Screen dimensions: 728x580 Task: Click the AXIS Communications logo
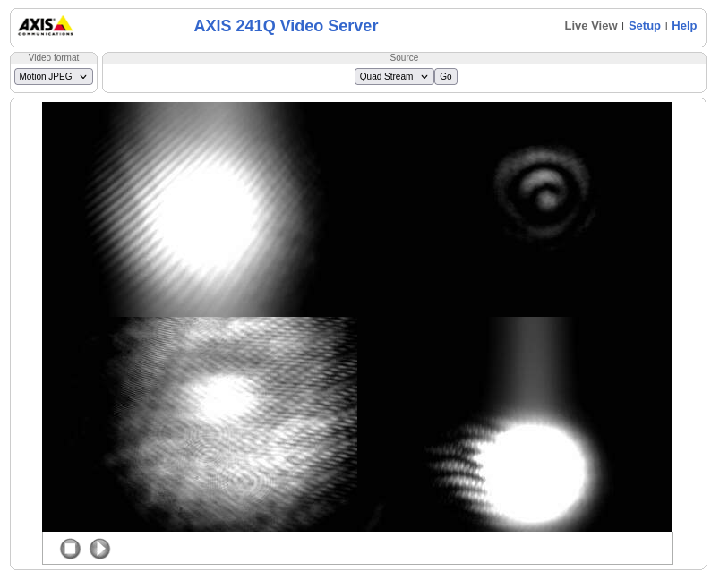(x=46, y=26)
